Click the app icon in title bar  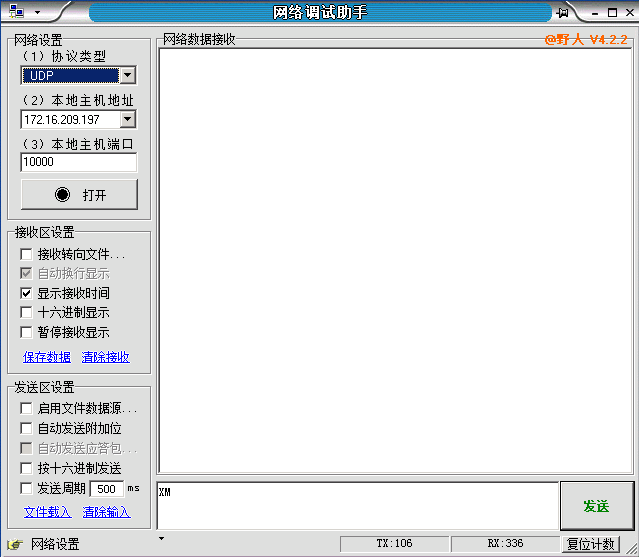17,12
